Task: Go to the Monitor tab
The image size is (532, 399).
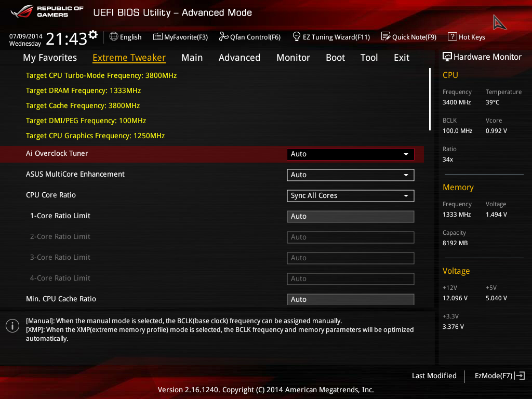Action: coord(293,58)
